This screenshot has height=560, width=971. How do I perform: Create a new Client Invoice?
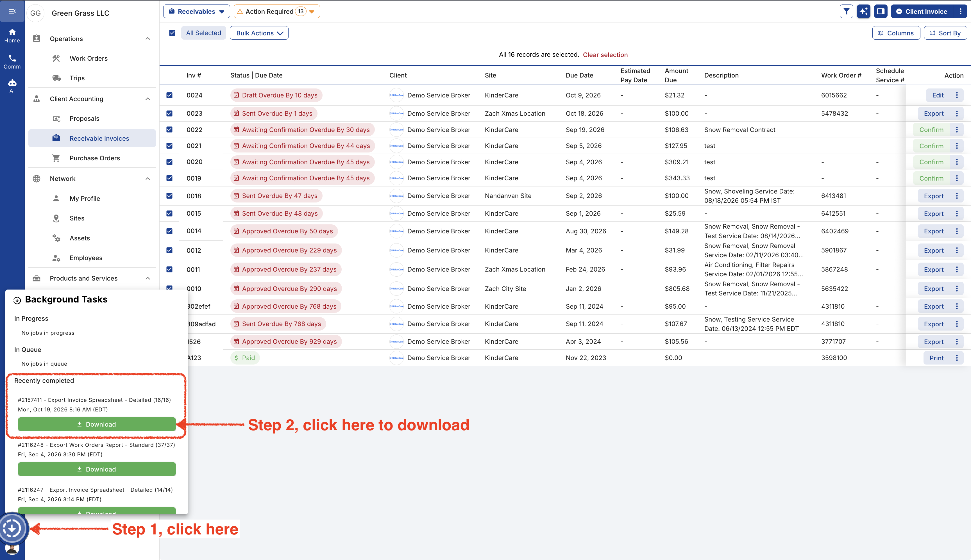point(922,12)
